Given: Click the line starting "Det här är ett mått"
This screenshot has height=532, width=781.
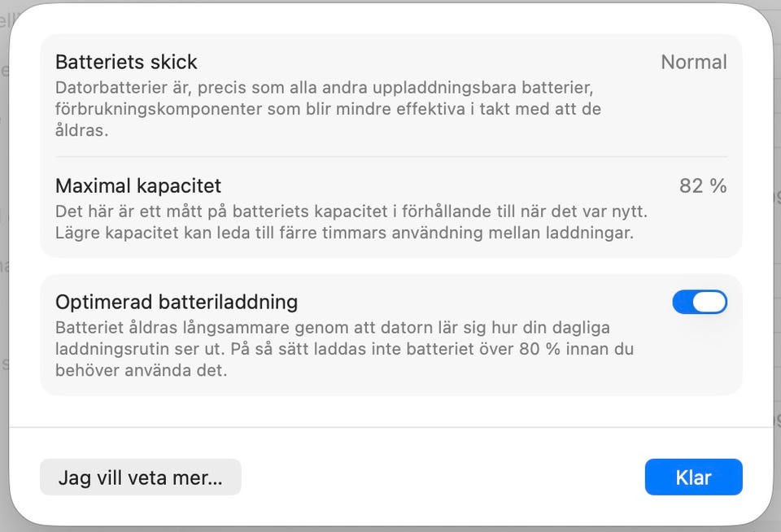Looking at the screenshot, I should point(351,211).
